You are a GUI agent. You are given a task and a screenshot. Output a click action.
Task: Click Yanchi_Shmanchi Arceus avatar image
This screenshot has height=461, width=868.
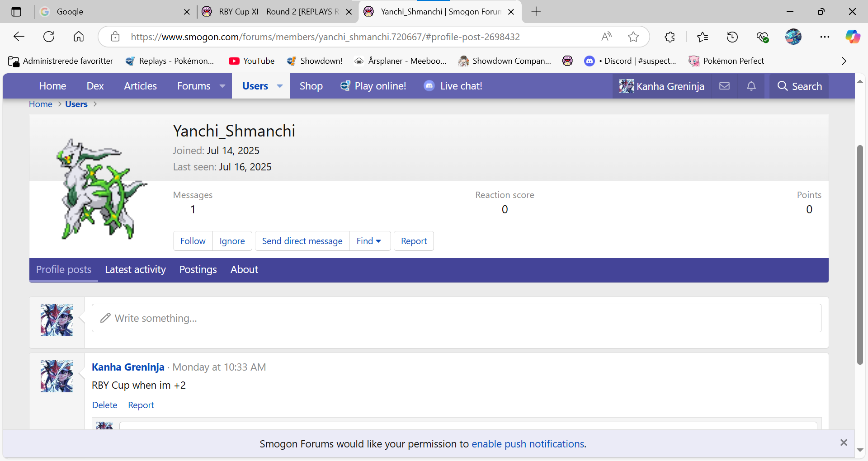click(x=101, y=189)
